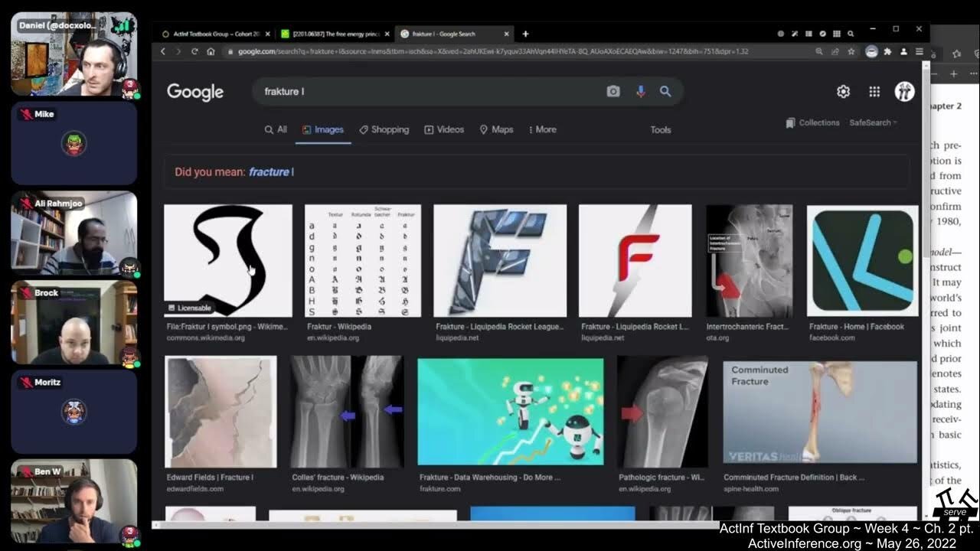Image resolution: width=980 pixels, height=551 pixels.
Task: Start voice search with microphone icon
Action: click(641, 91)
